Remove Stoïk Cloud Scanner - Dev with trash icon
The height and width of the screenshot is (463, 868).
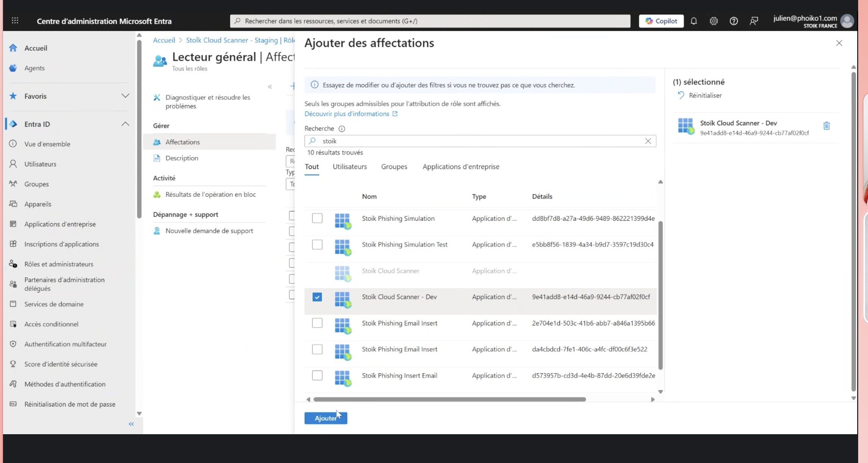[826, 126]
